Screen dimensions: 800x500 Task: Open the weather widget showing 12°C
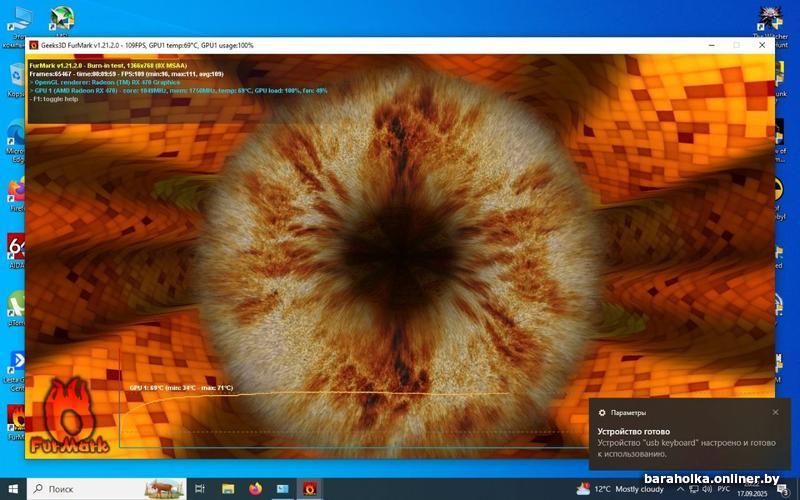[x=620, y=489]
